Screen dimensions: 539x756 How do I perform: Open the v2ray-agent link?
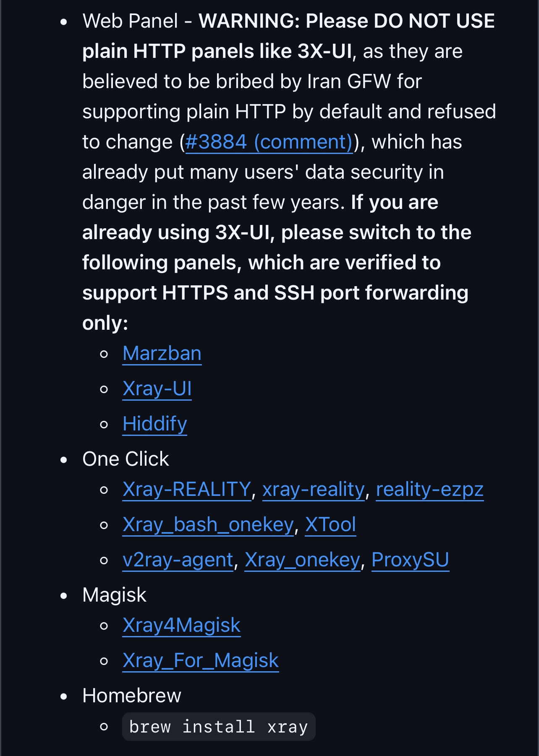pyautogui.click(x=178, y=560)
